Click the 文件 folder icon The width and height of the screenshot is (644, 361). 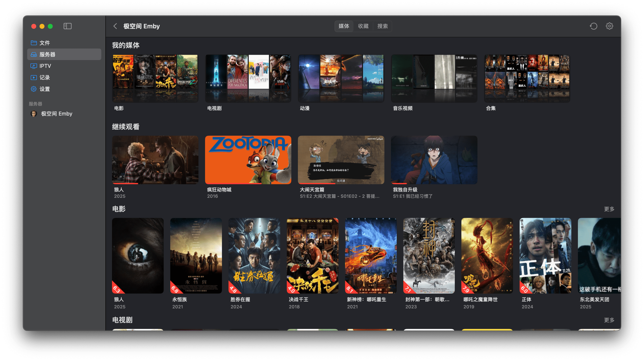(x=34, y=43)
